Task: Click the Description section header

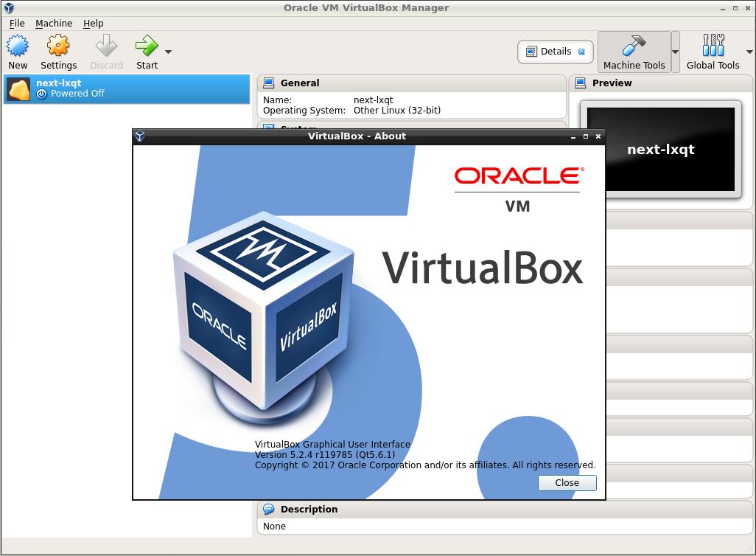Action: point(505,510)
